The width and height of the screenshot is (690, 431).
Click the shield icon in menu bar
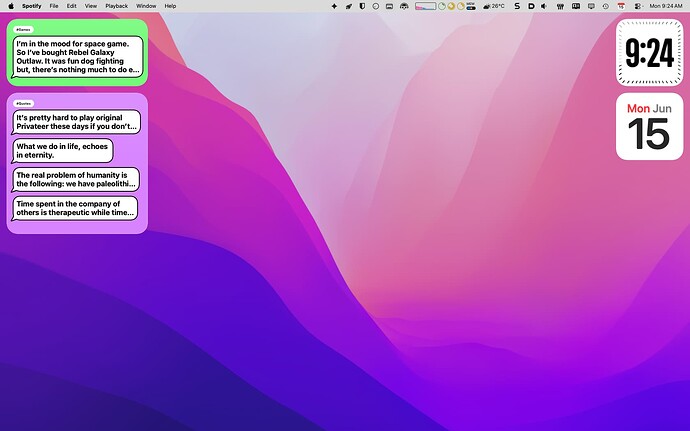coord(362,6)
